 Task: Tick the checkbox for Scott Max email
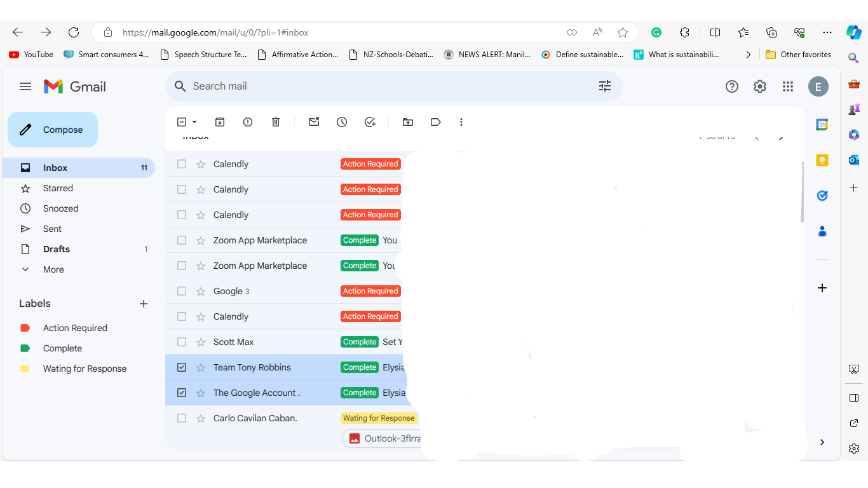point(182,342)
